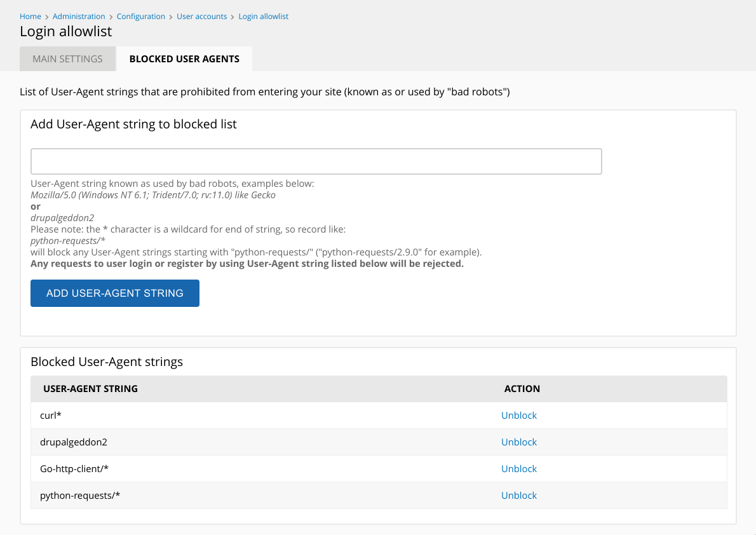Click the Add User-Agent String button
This screenshot has width=756, height=535.
tap(115, 294)
